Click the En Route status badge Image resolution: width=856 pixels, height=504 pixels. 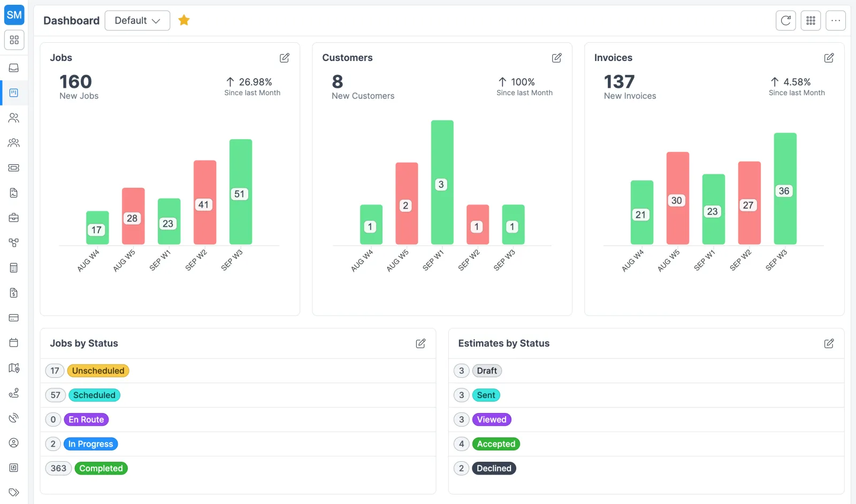coord(86,419)
